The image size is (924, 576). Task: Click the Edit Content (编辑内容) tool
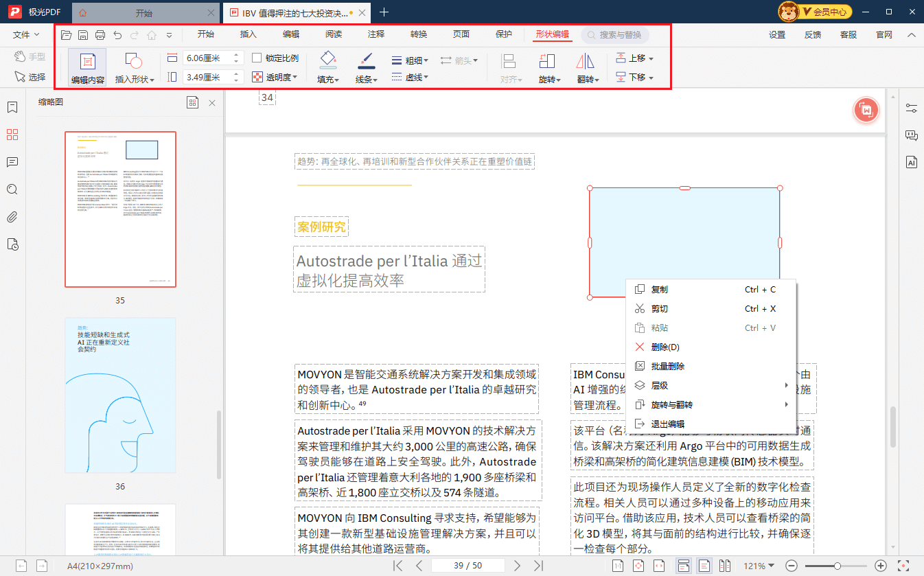click(87, 67)
